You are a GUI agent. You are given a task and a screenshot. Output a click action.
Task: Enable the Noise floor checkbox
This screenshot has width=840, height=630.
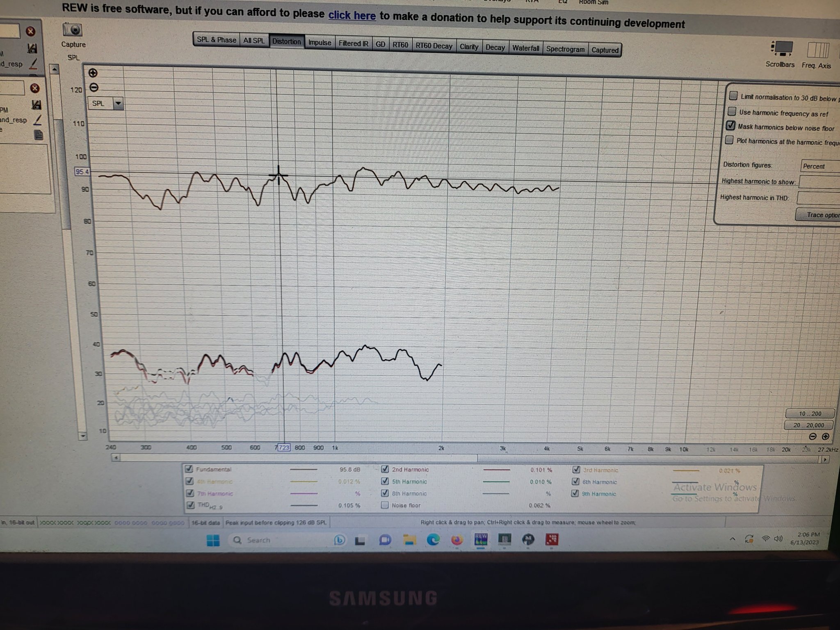pyautogui.click(x=385, y=505)
